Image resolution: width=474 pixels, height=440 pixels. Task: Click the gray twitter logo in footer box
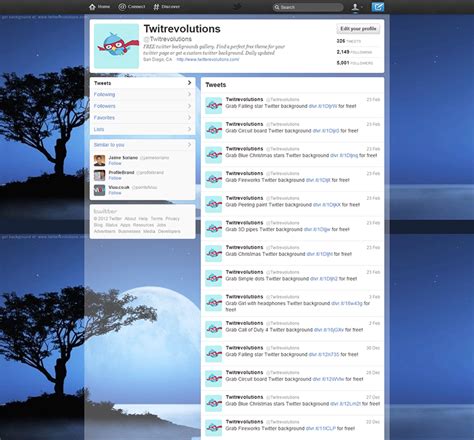pos(105,211)
